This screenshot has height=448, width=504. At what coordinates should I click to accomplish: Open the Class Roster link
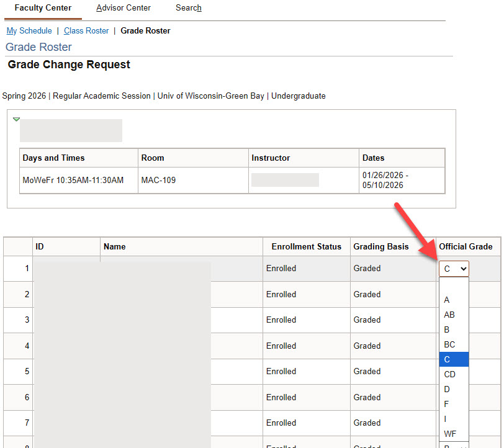click(x=86, y=31)
